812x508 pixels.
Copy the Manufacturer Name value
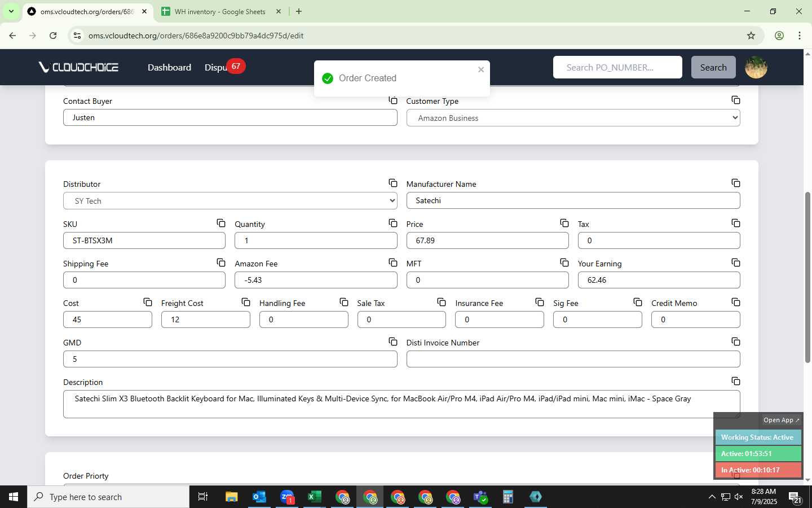point(736,183)
